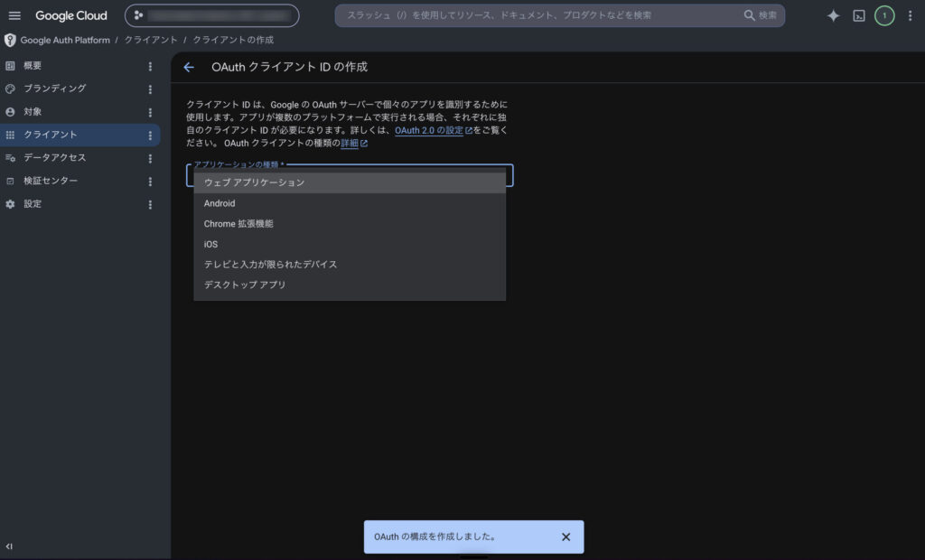Click the OAuth の構成を作成しました message
Screen dimensions: 925x560
[x=434, y=537]
